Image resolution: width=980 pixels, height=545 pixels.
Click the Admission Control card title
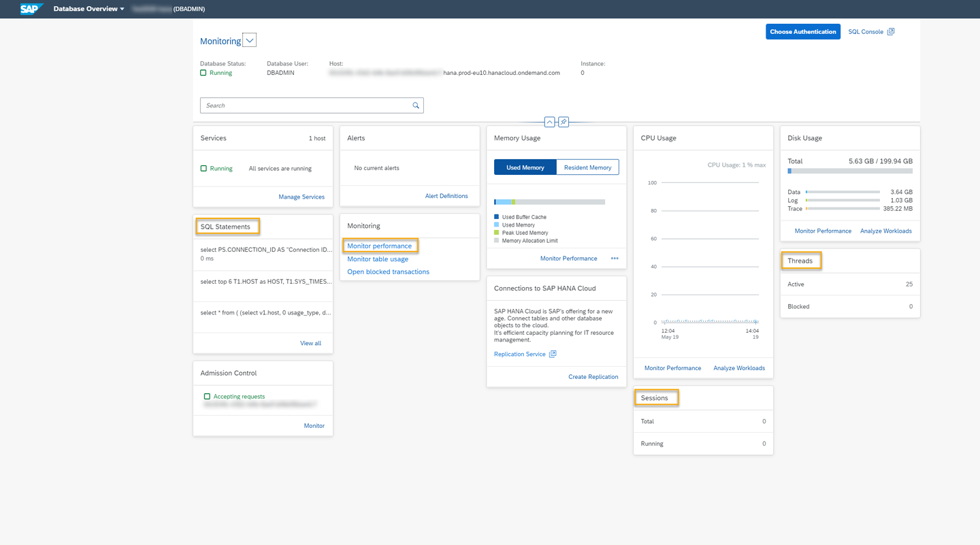(x=229, y=373)
